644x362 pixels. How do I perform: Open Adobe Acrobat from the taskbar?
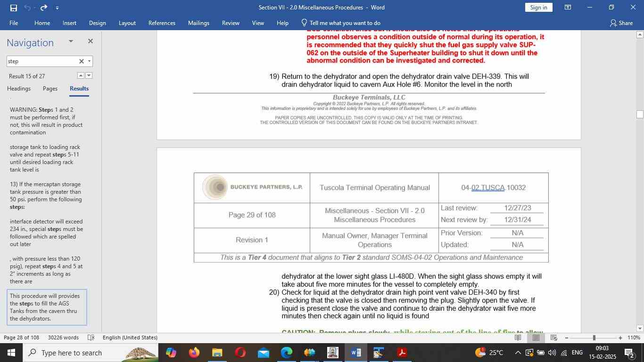(402, 353)
